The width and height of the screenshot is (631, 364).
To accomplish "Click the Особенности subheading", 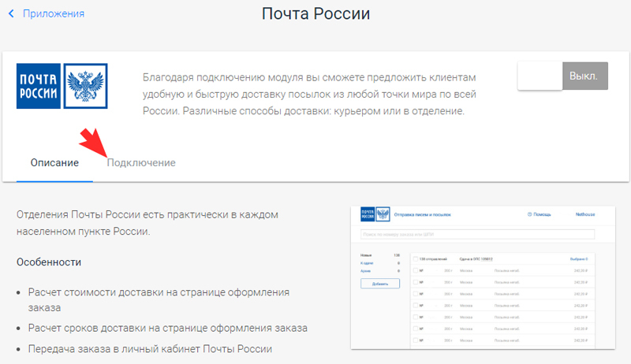I will tap(49, 262).
